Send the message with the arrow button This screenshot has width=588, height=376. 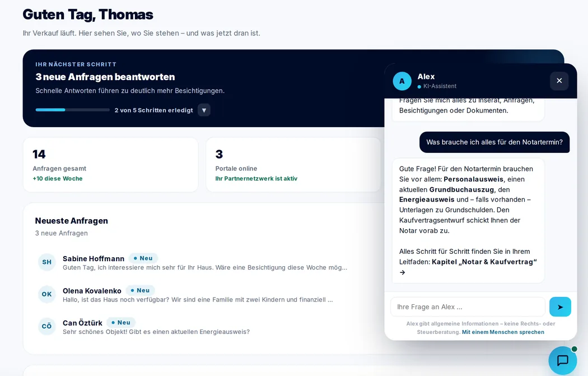[x=560, y=307]
